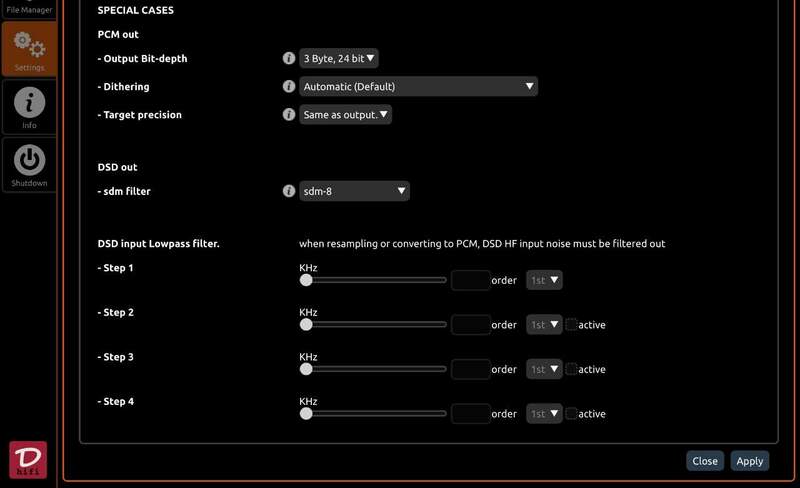800x488 pixels.
Task: Open the Output Bit-depth dropdown
Action: click(340, 59)
